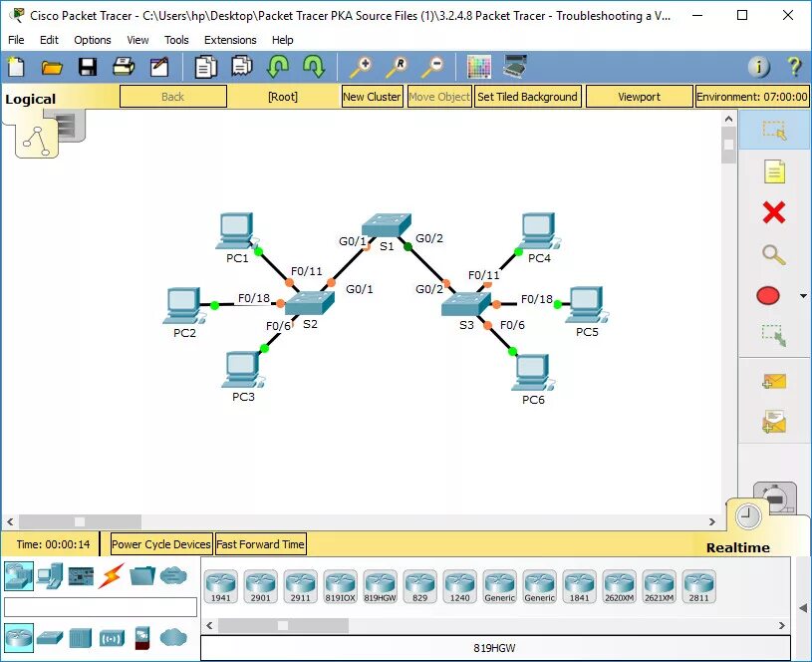Viewport: 812px width, 662px height.
Task: Select the WAN Emulation cloud icon
Action: (x=173, y=637)
